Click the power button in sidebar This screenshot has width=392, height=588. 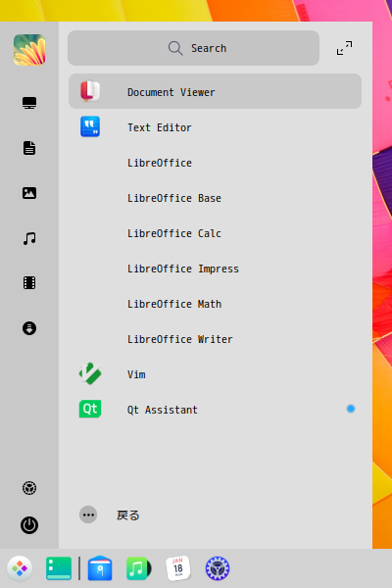coord(29,525)
